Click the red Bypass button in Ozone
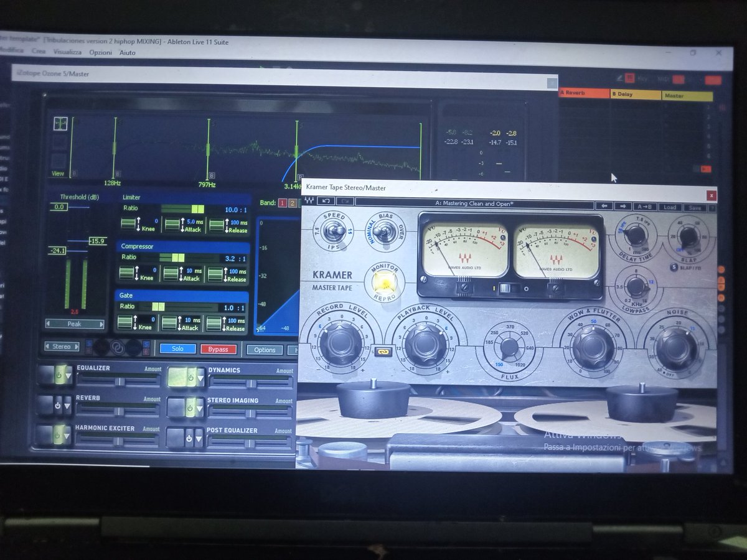 pyautogui.click(x=218, y=349)
